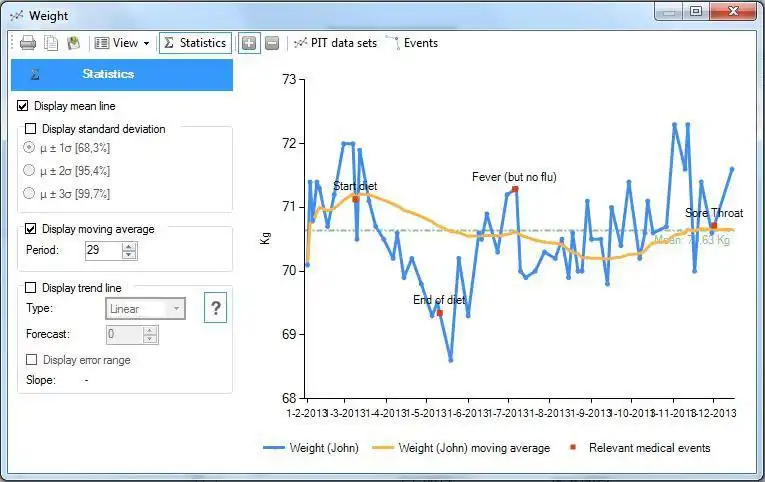Click the third toolbar icon beside copy
The image size is (765, 482).
(74, 43)
